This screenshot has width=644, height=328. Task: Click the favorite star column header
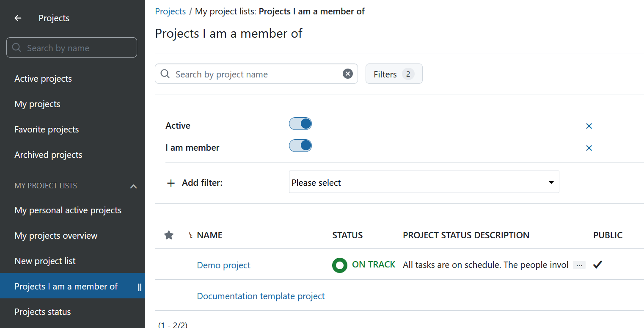click(169, 235)
